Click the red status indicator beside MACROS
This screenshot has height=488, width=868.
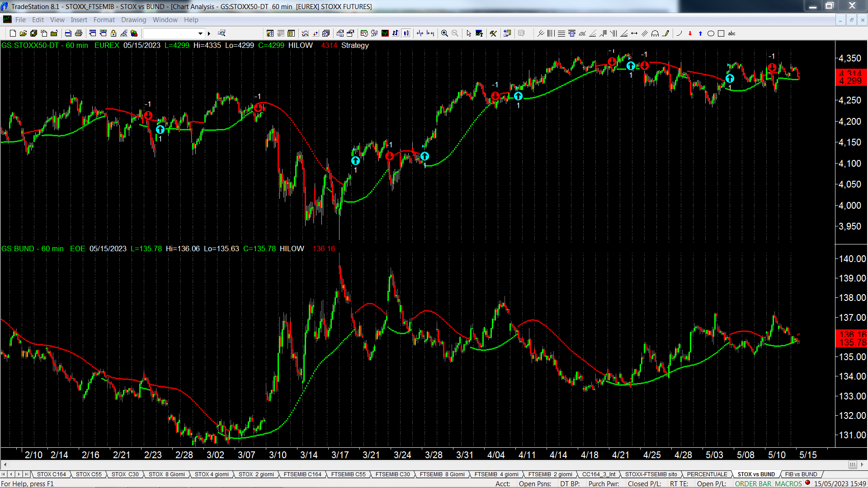click(x=807, y=483)
